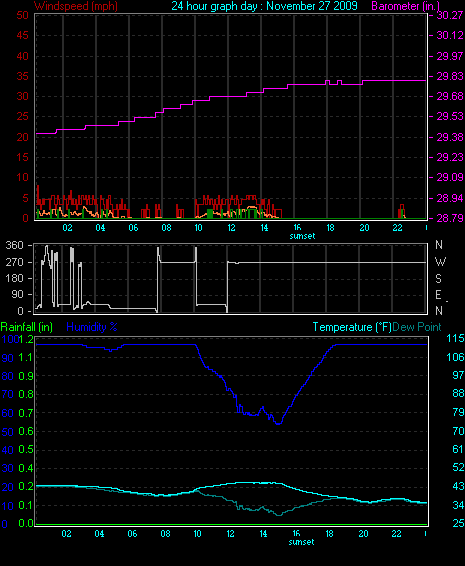This screenshot has height=566, width=465.
Task: Click the 30.27 barometer scale value
Action: (450, 15)
